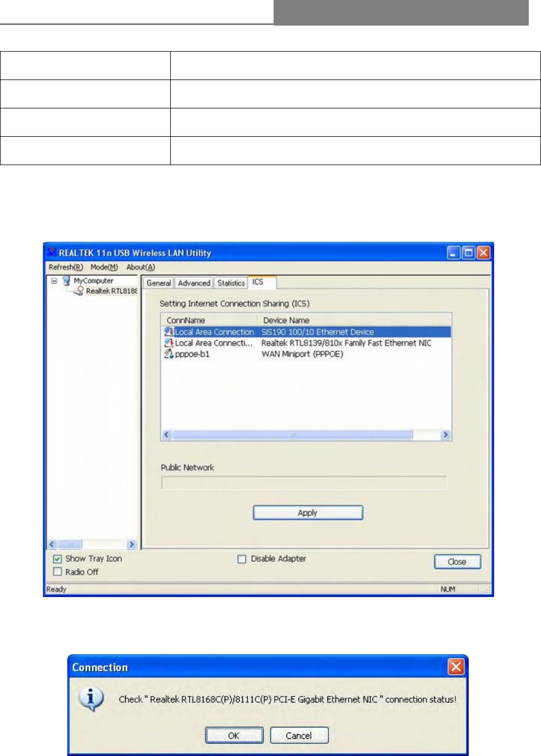
Task: Click the MyComputer computer icon
Action: click(x=67, y=281)
